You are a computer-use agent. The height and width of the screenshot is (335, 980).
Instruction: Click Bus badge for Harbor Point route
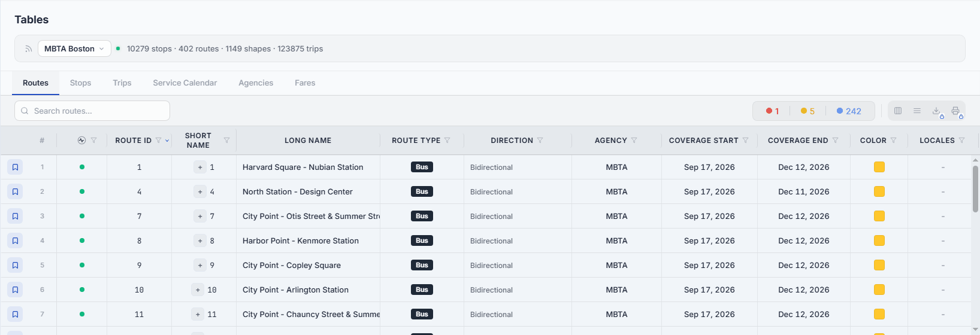422,240
